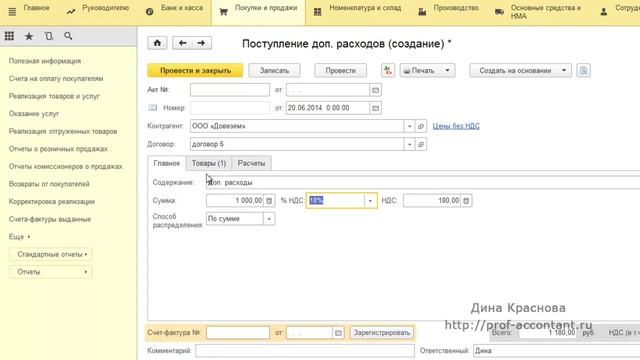Click the Содержание text field
This screenshot has height=360, width=640.
tap(423, 182)
